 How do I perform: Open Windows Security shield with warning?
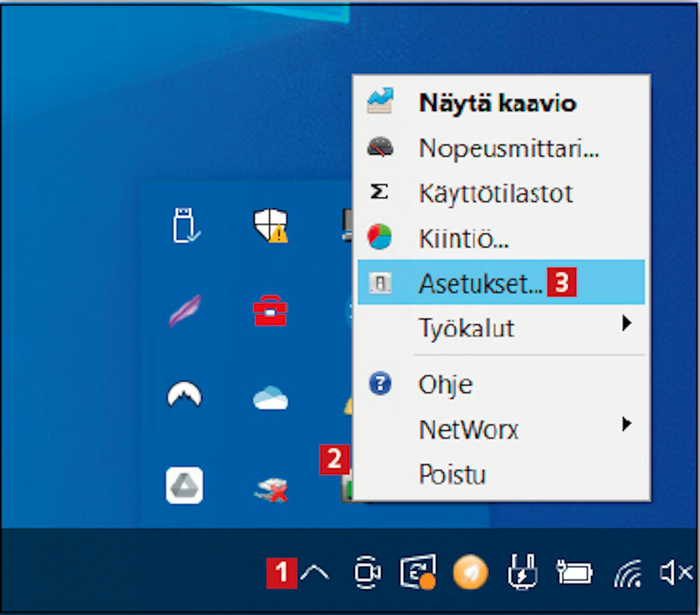click(271, 225)
